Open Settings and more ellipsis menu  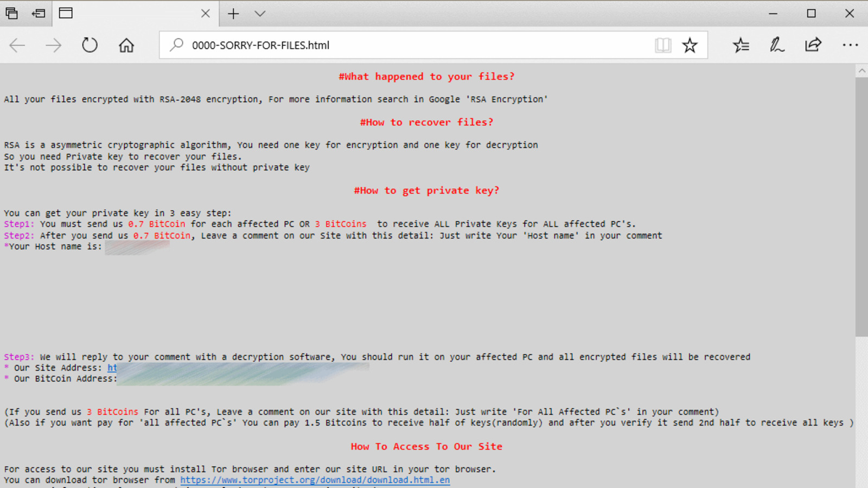pyautogui.click(x=850, y=45)
